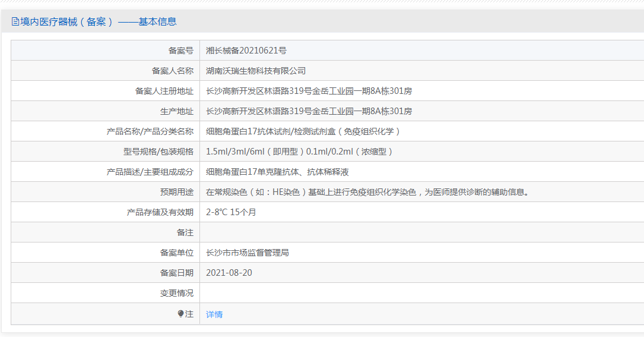Select the address in 备案人注册地址 row
This screenshot has height=337, width=644.
click(x=309, y=91)
